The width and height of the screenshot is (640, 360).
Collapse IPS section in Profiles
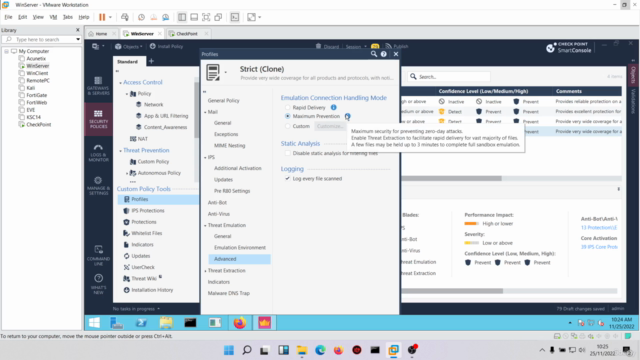(205, 157)
